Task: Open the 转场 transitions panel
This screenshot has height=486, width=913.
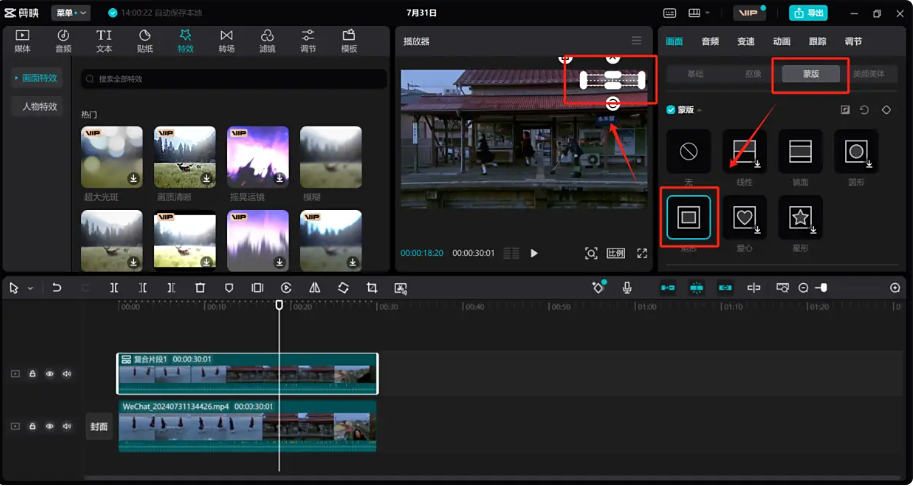Action: (x=226, y=41)
